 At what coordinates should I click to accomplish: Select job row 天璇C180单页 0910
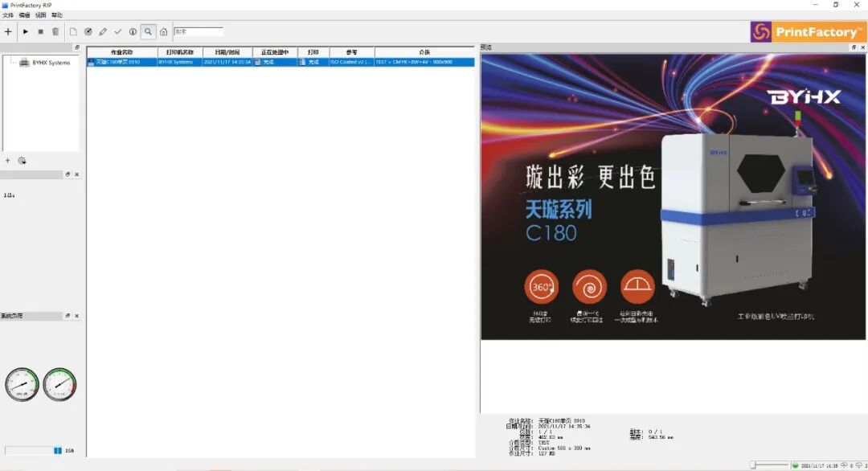[280, 62]
